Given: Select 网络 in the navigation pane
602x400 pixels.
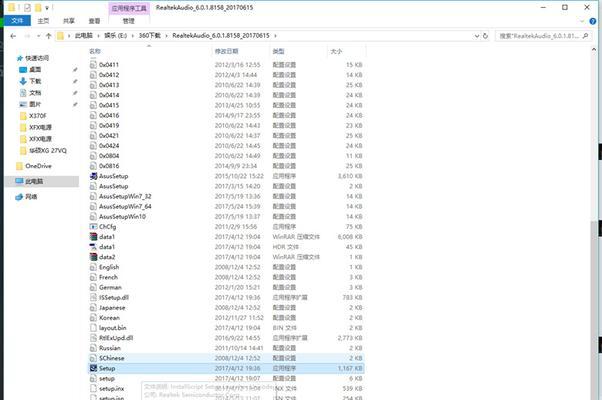Looking at the screenshot, I should click(31, 197).
